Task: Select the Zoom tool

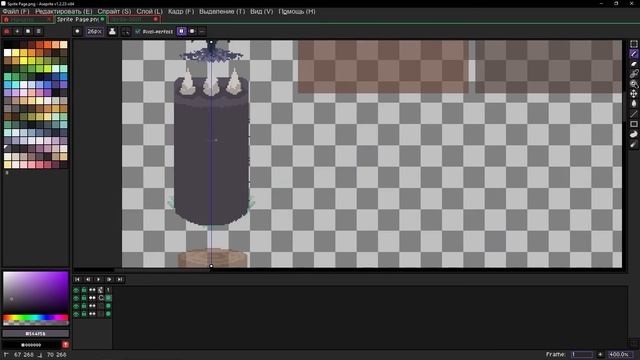Action: (633, 84)
